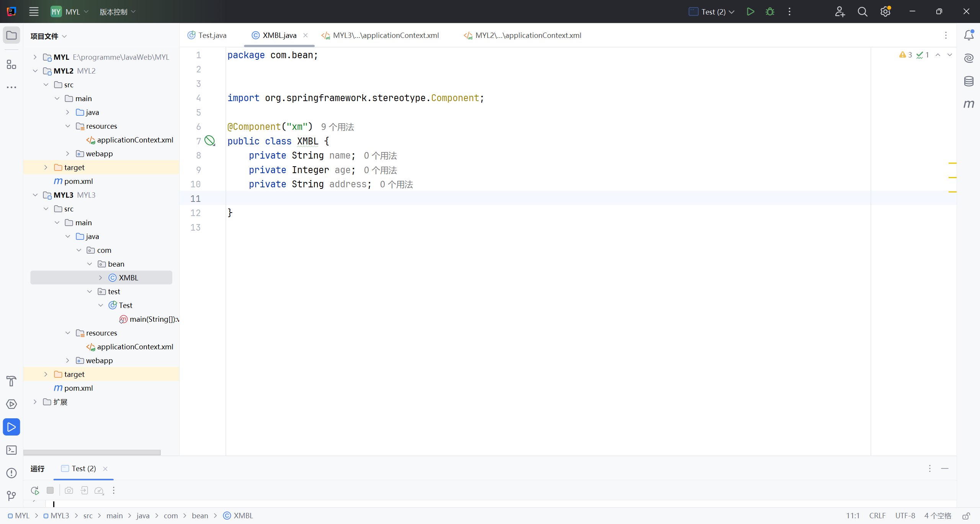Open the Database tool window
Screen dimensions: 980x524
click(969, 81)
